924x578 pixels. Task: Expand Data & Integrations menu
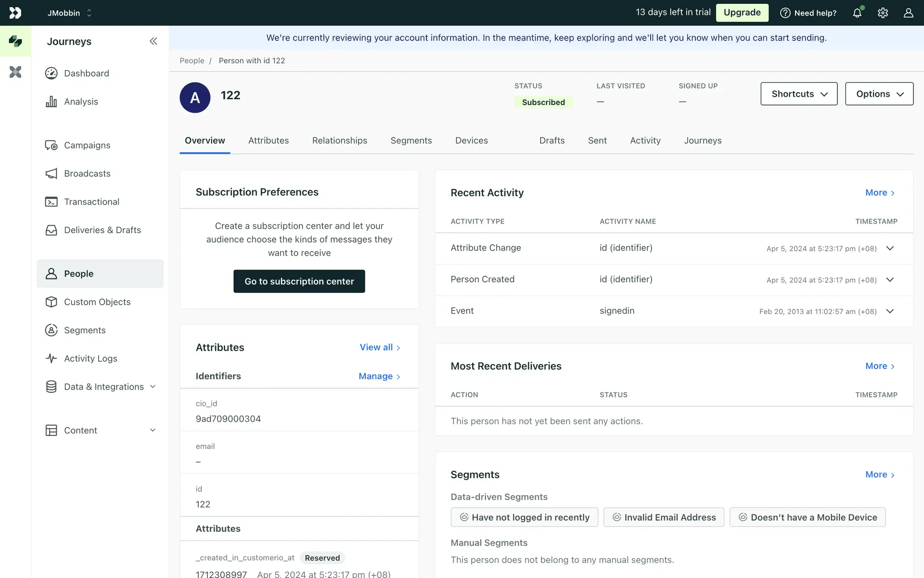[x=103, y=387]
